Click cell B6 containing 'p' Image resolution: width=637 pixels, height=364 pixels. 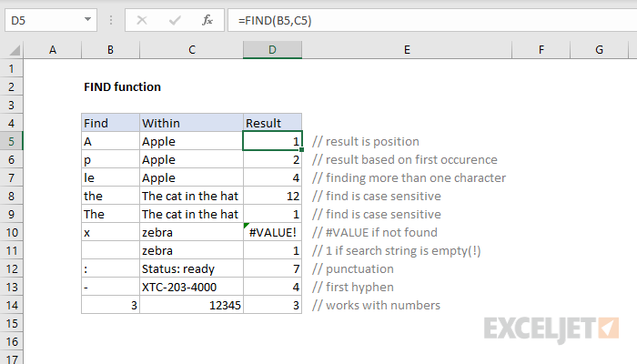[110, 159]
